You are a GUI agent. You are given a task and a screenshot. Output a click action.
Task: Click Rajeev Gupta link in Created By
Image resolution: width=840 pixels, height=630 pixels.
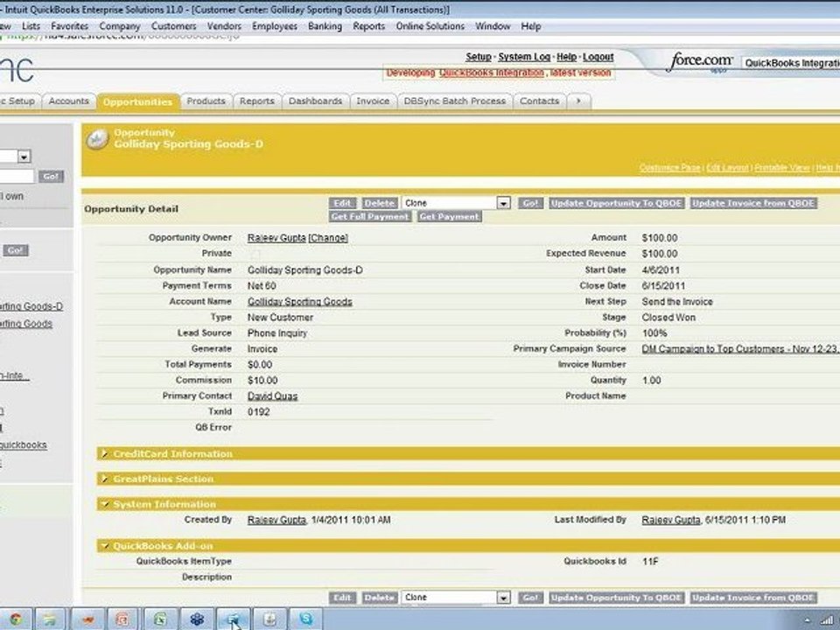tap(276, 520)
